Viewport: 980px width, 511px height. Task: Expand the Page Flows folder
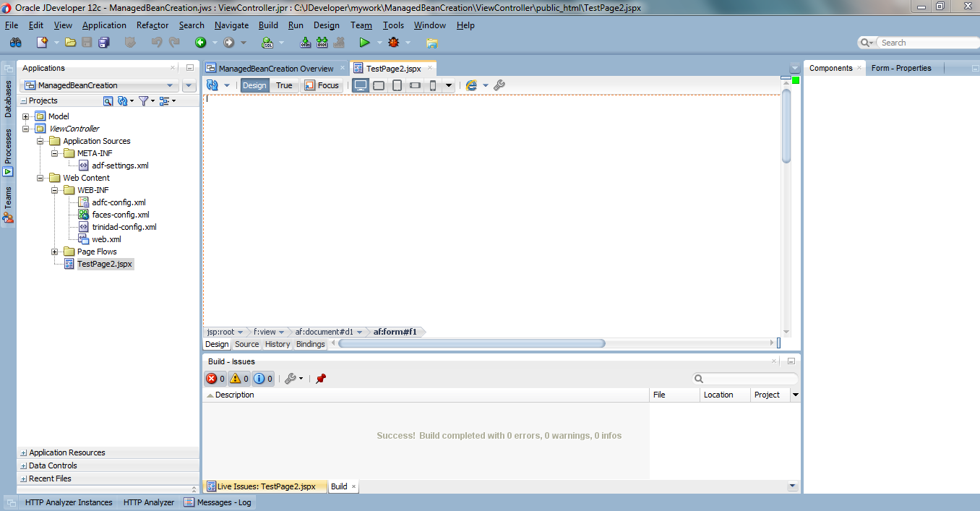pos(55,252)
